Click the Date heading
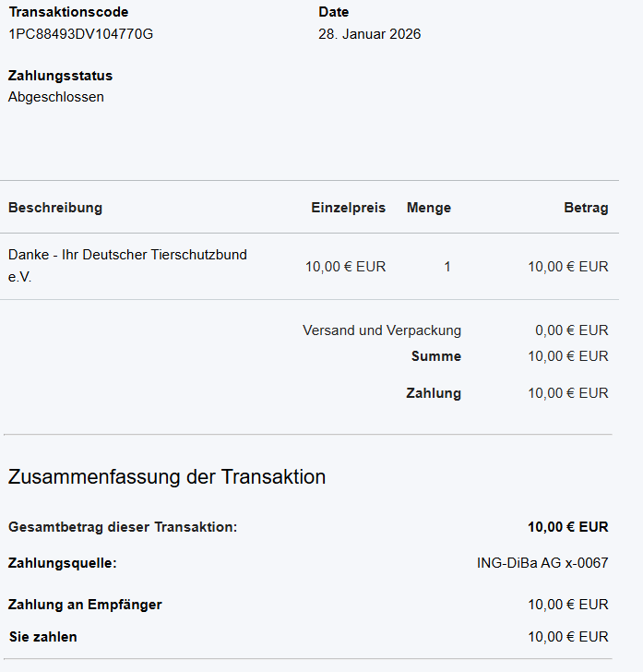This screenshot has height=672, width=643. [334, 12]
